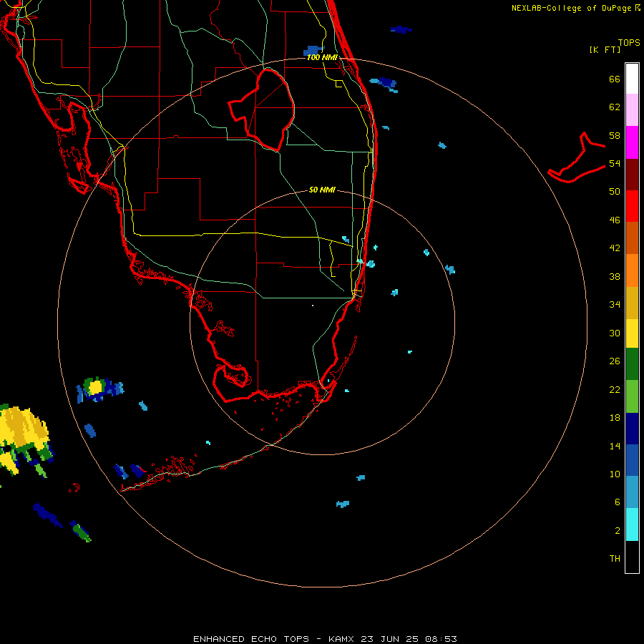Image resolution: width=644 pixels, height=644 pixels.
Task: Click the gold legend swatch
Action: click(x=632, y=303)
